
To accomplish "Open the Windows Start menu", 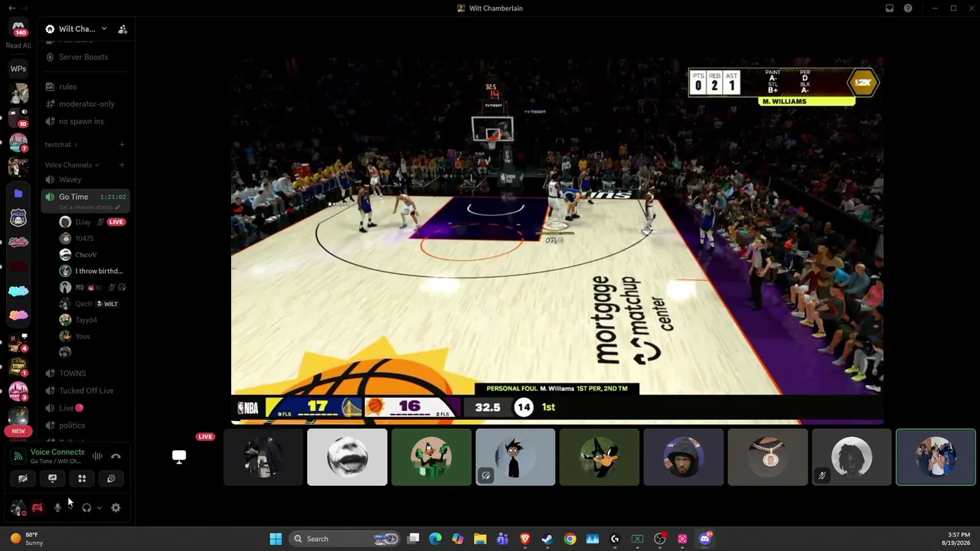I will point(276,539).
